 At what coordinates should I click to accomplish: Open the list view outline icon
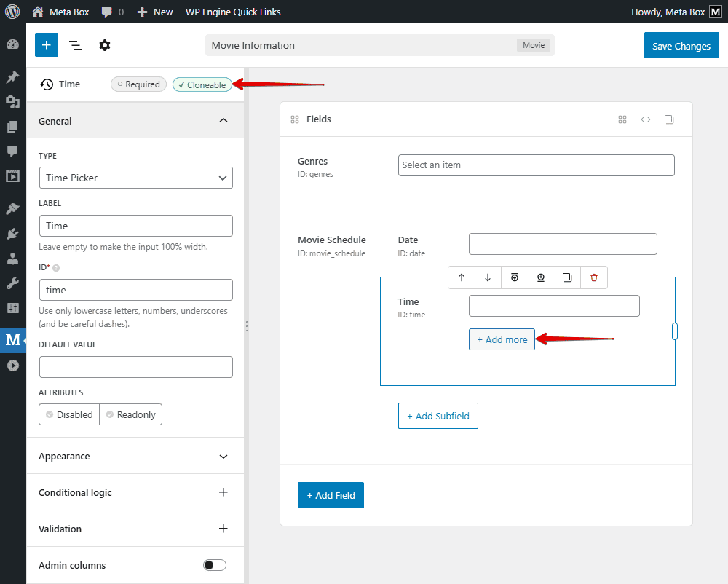click(76, 45)
